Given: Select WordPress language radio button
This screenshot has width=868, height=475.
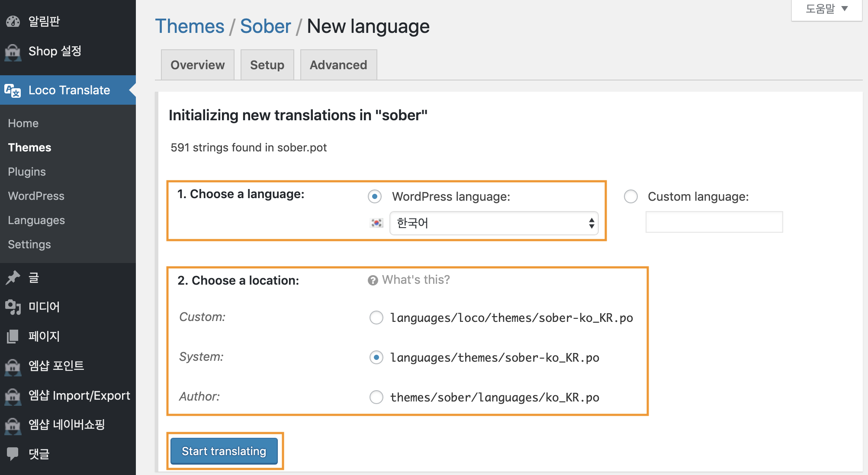Looking at the screenshot, I should 375,196.
